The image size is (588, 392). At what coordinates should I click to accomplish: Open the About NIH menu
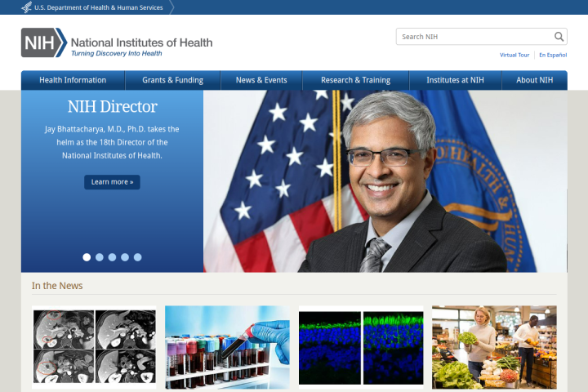click(x=534, y=80)
